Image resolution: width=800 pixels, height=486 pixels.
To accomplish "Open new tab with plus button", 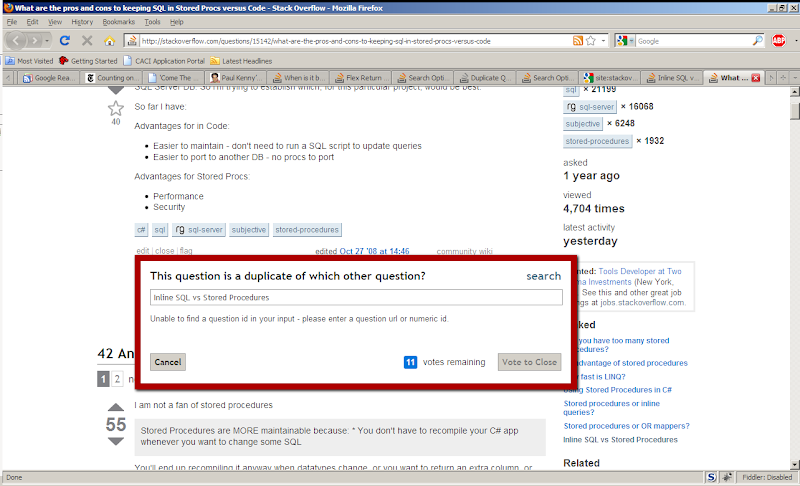I will 783,78.
